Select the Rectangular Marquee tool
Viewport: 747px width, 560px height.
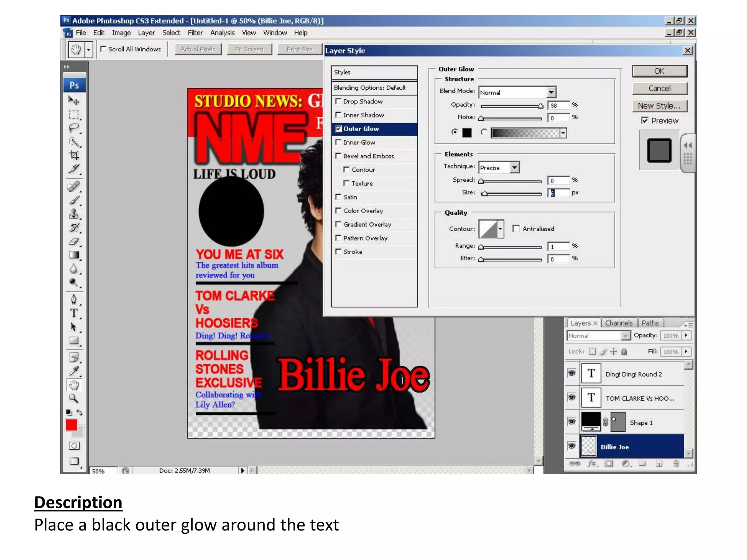[74, 114]
